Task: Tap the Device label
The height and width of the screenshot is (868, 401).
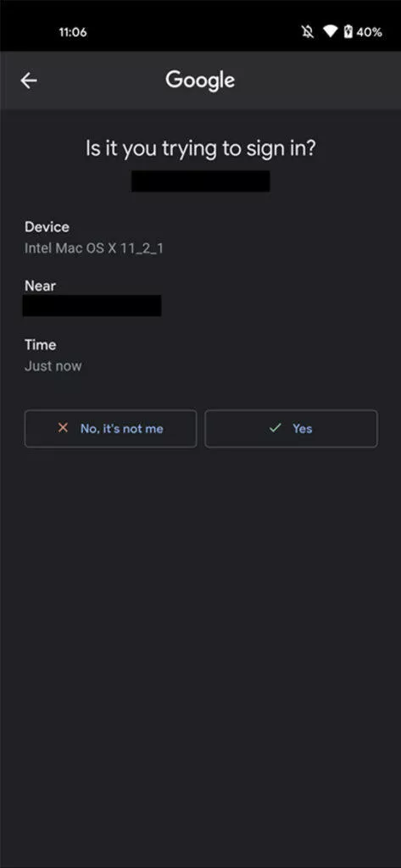Action: 47,227
